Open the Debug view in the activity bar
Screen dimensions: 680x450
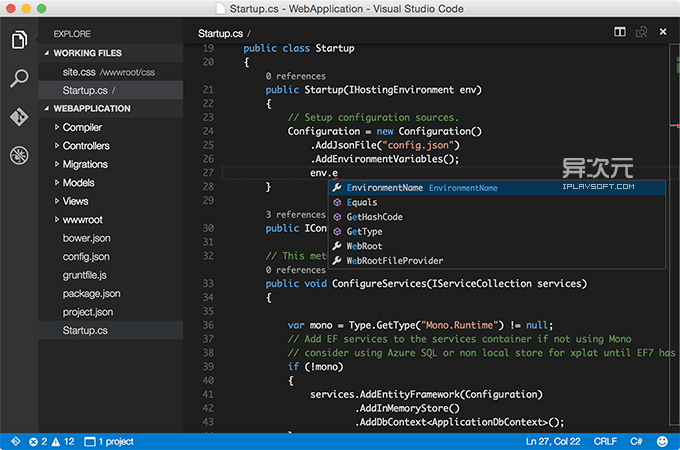point(19,155)
